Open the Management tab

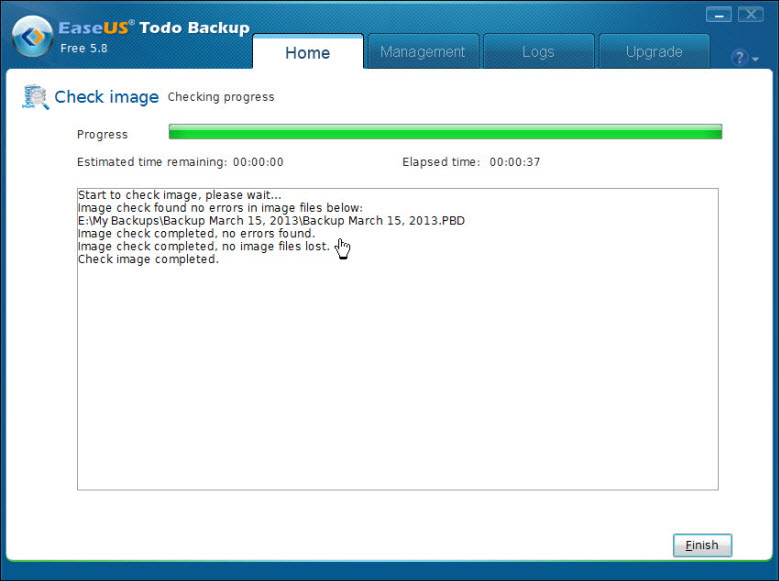pyautogui.click(x=423, y=52)
